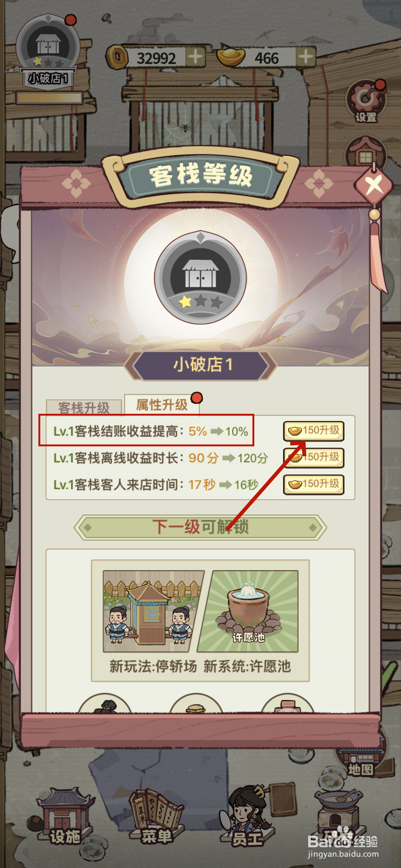The height and width of the screenshot is (868, 401).
Task: Upgrade 客栈结账收益 for 150 ingots
Action: pos(314,431)
